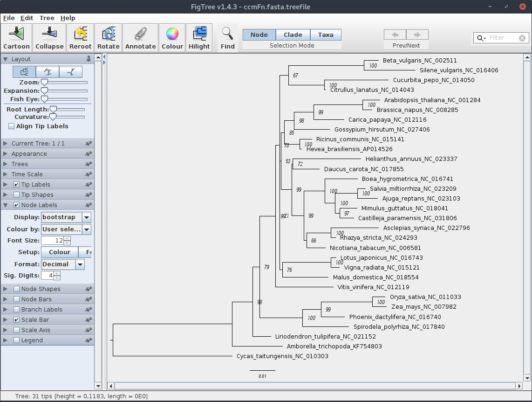Click the Zoom slider handle
The image size is (532, 402).
(44, 83)
